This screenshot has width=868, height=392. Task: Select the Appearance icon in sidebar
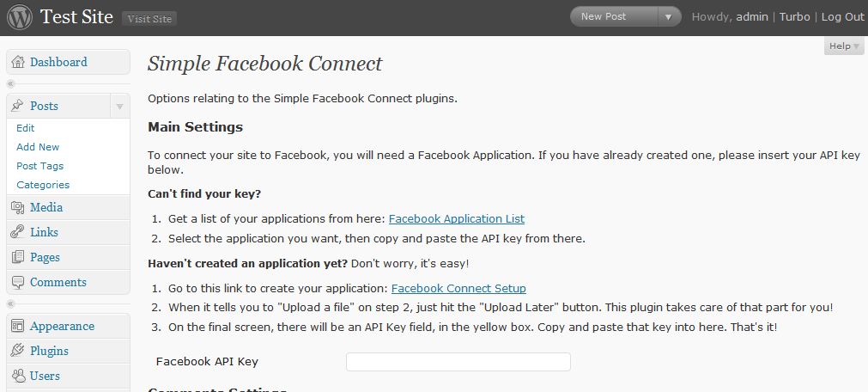click(18, 326)
